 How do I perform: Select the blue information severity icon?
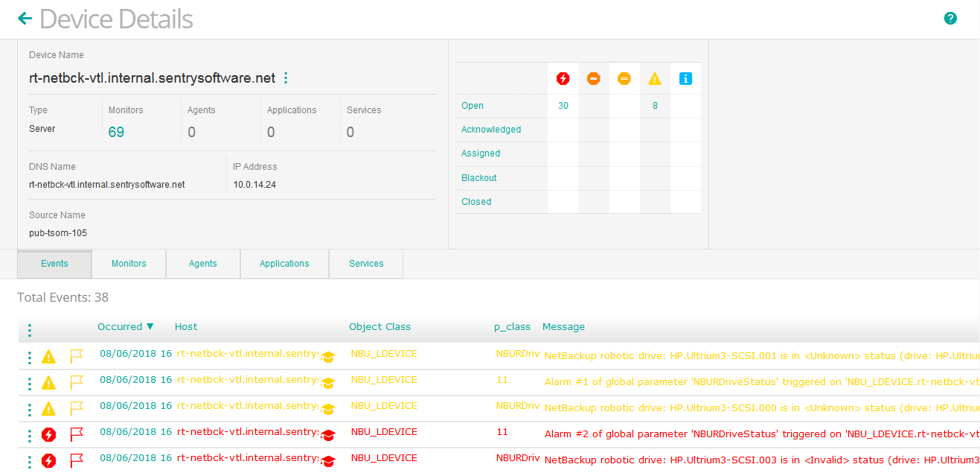pyautogui.click(x=685, y=78)
